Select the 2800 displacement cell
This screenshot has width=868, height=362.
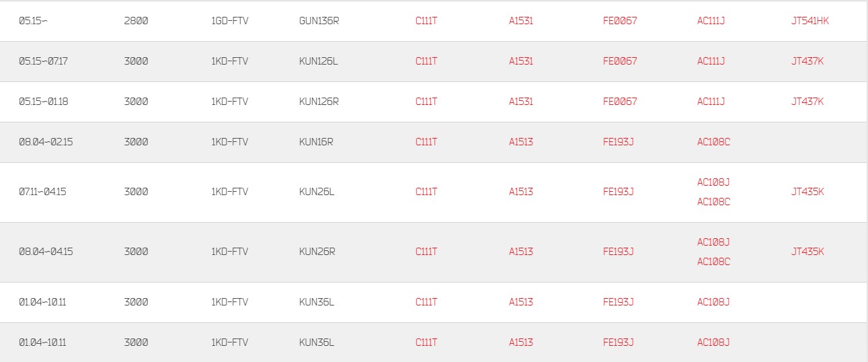(136, 21)
